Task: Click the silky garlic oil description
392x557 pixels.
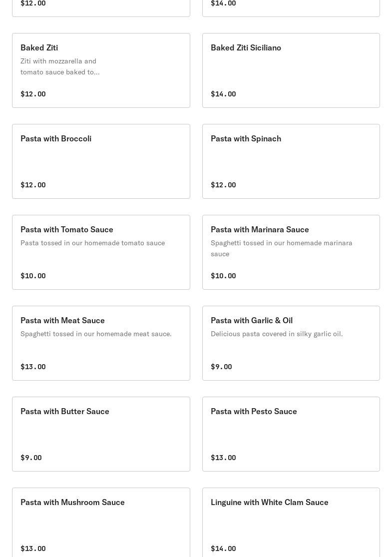Action: point(277,334)
